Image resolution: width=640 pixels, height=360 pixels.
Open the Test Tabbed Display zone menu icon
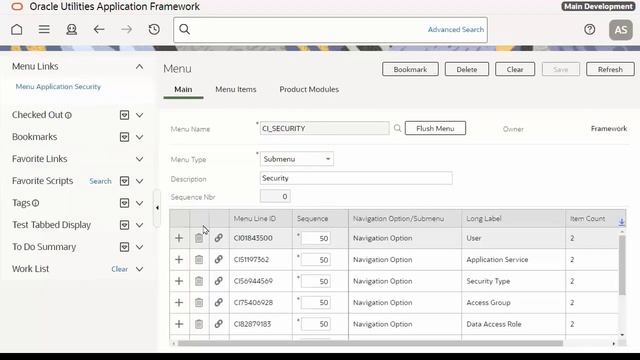[x=124, y=225]
